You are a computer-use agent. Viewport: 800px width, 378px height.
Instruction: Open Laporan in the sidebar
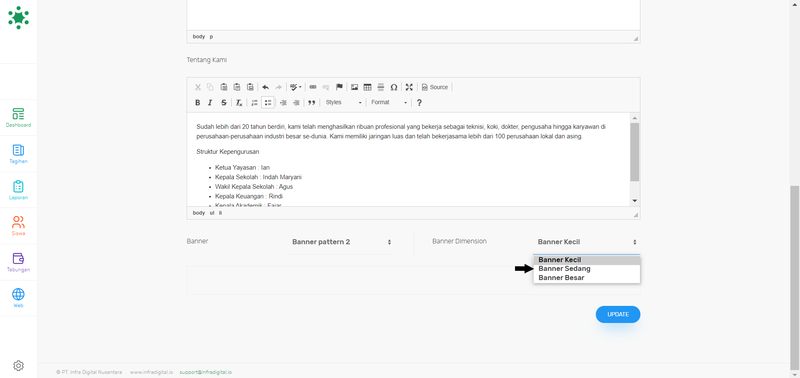[18, 190]
